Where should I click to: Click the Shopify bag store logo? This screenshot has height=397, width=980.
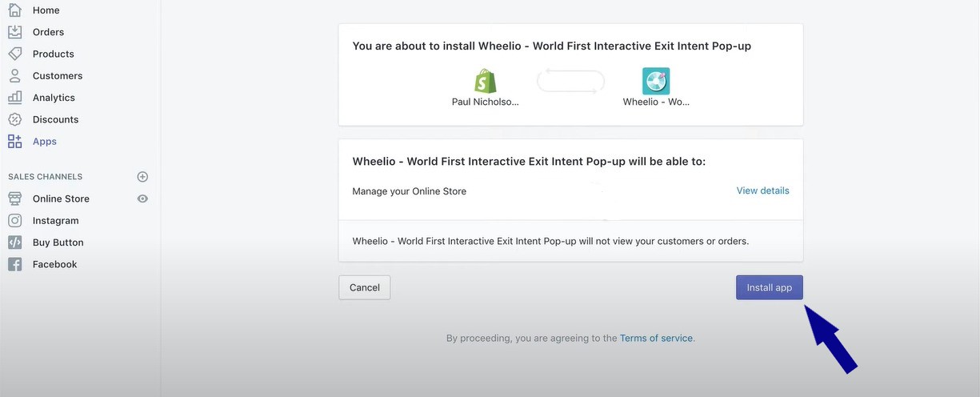(485, 81)
